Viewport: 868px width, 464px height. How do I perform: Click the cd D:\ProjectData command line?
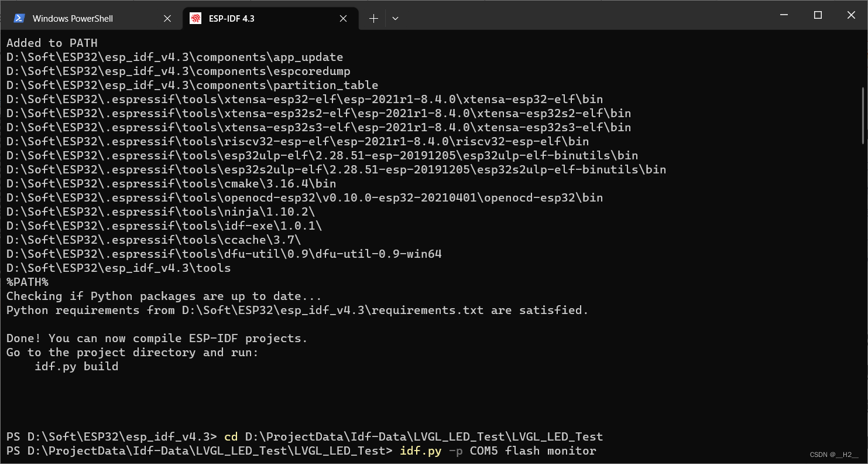point(414,436)
